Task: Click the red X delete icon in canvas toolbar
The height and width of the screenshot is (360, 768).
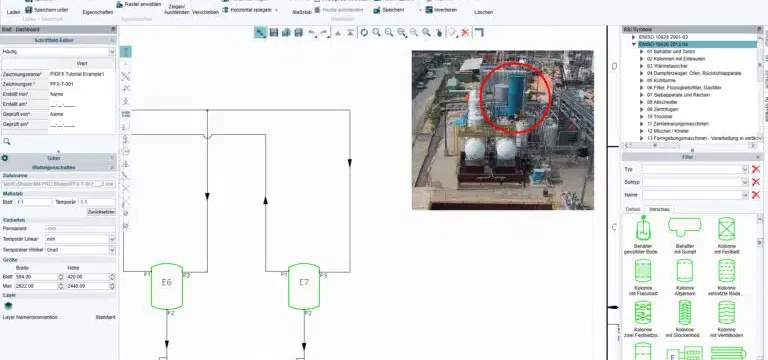Action: coord(465,33)
